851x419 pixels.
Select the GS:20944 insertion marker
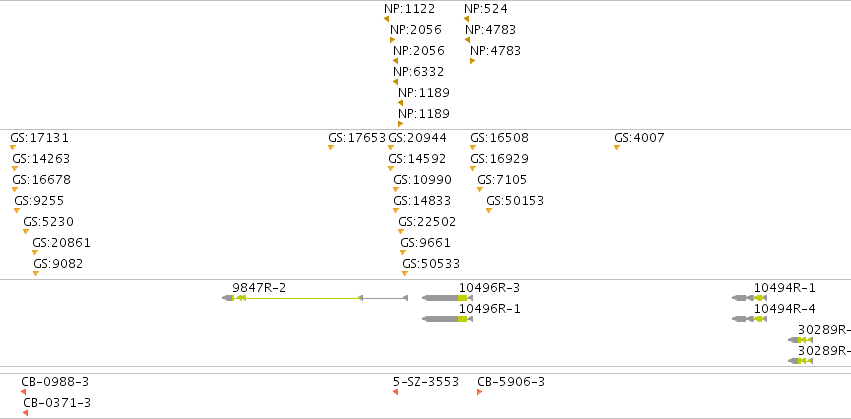point(391,148)
